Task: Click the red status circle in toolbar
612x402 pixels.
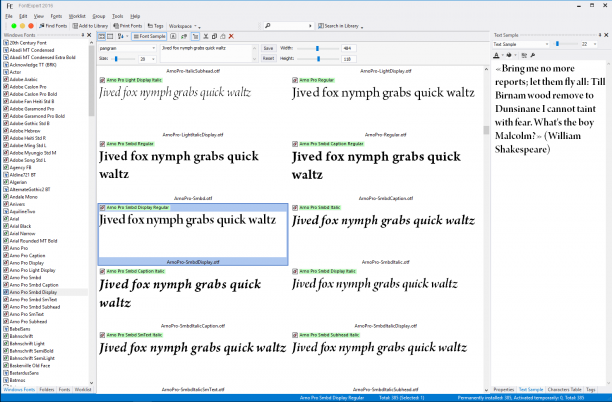Action: click(31, 26)
